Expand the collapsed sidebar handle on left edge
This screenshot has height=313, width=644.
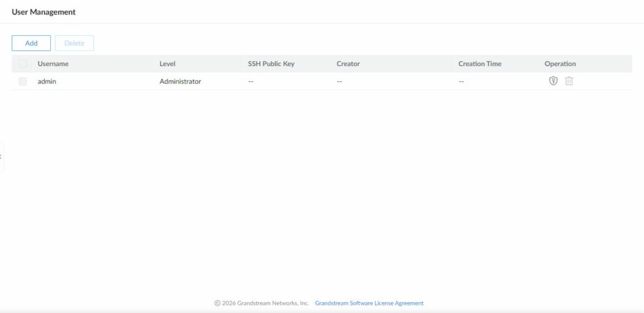tap(2, 157)
